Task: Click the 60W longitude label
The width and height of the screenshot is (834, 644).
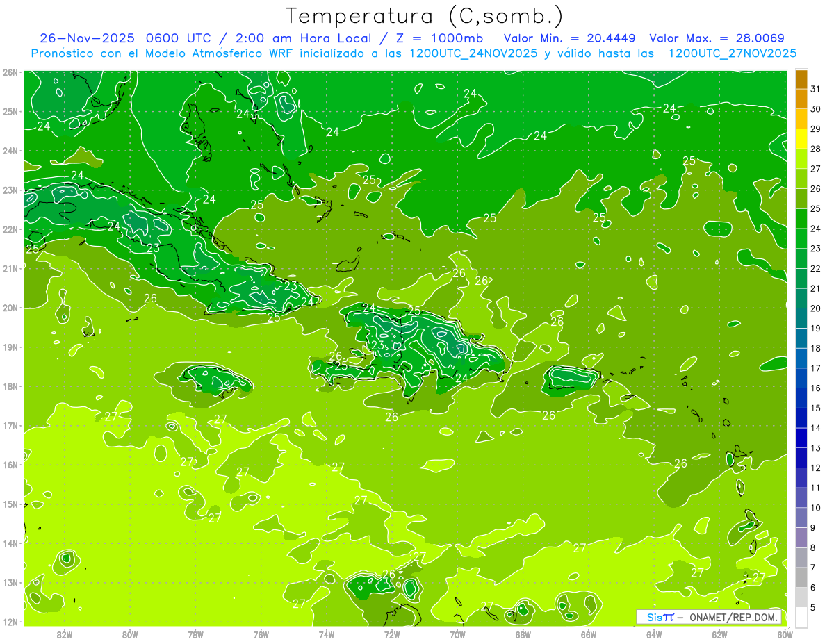Action: pos(785,634)
